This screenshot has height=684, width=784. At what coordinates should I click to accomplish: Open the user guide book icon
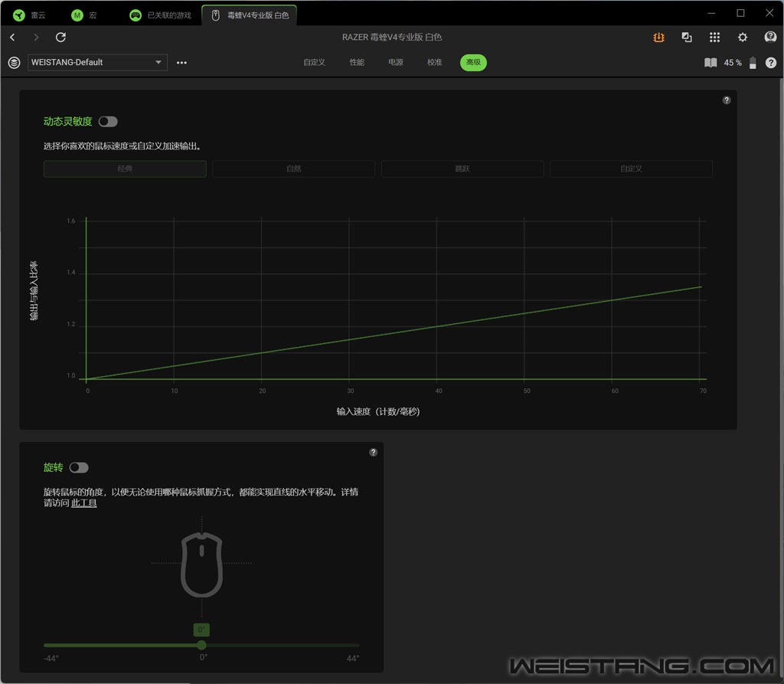coord(710,63)
